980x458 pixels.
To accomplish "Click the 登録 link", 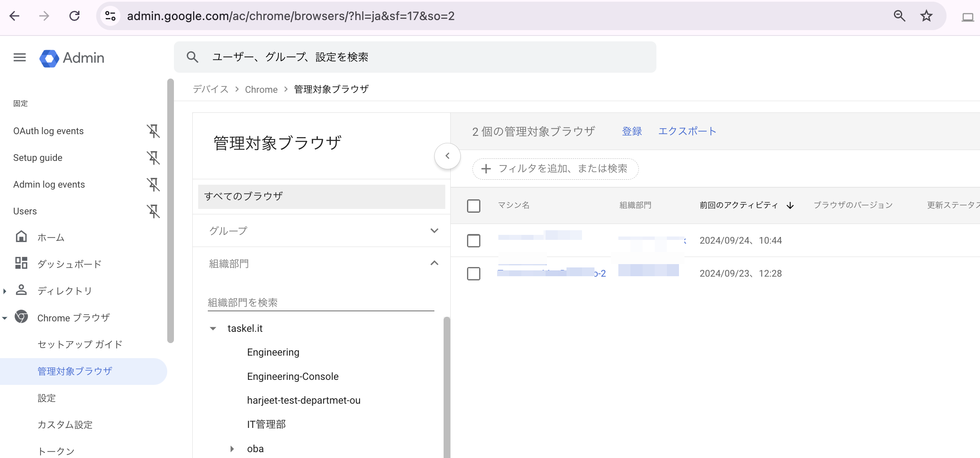I will [x=631, y=131].
